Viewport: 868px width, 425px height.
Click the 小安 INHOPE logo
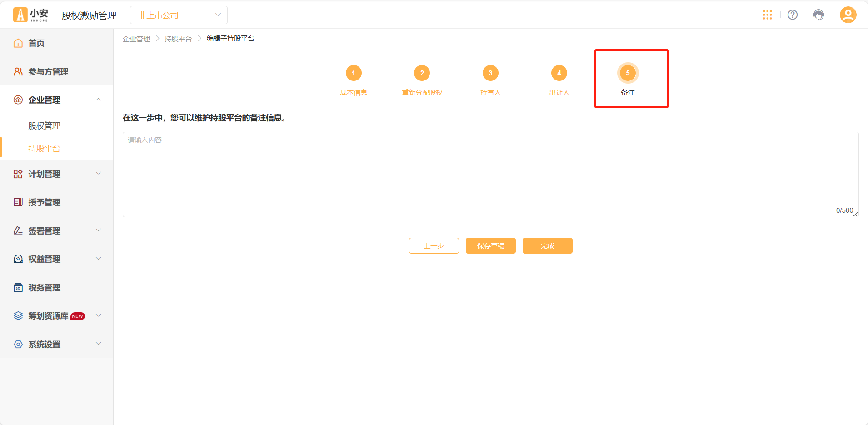pos(30,15)
